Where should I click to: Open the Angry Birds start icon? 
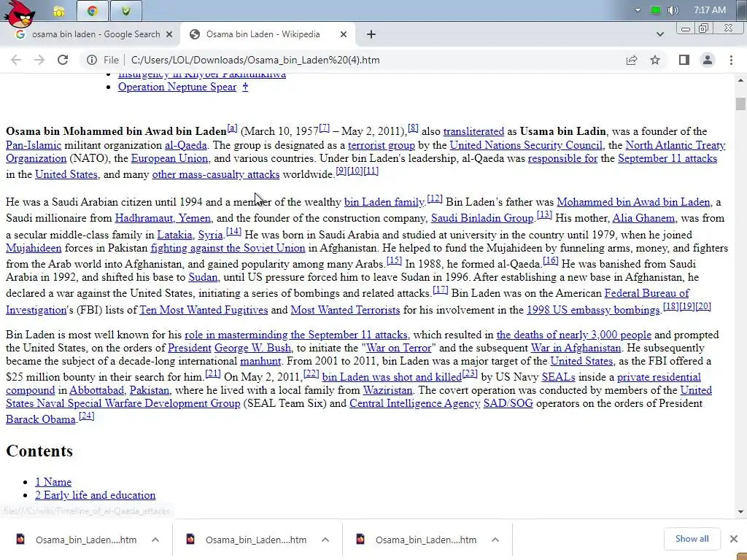(20, 12)
